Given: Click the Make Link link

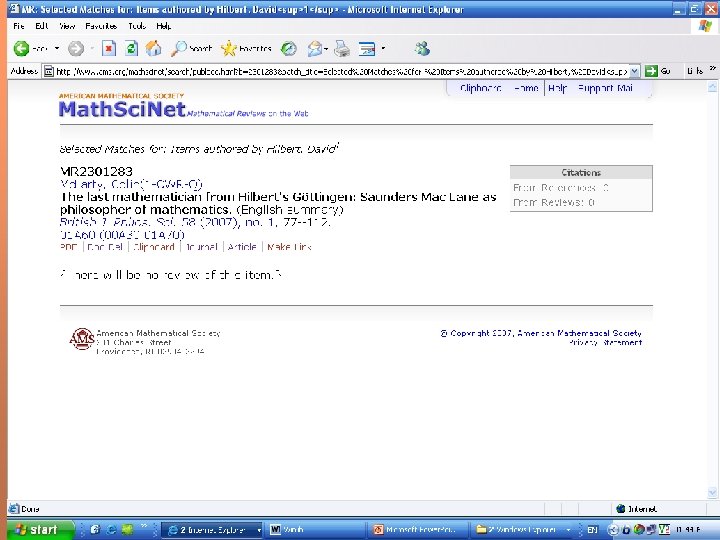Looking at the screenshot, I should [289, 247].
